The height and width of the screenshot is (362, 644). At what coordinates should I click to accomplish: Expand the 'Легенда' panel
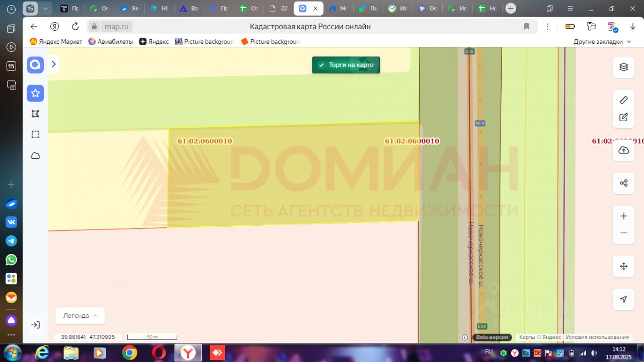coord(80,316)
